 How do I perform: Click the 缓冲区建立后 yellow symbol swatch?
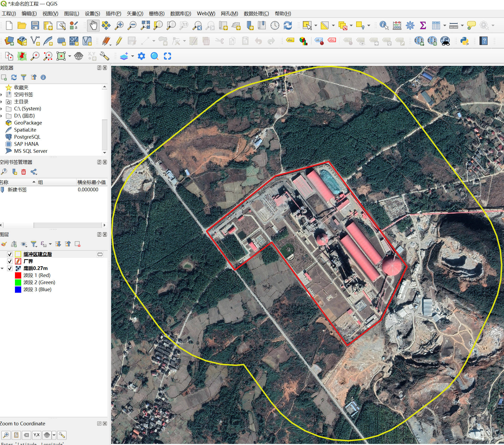point(18,254)
